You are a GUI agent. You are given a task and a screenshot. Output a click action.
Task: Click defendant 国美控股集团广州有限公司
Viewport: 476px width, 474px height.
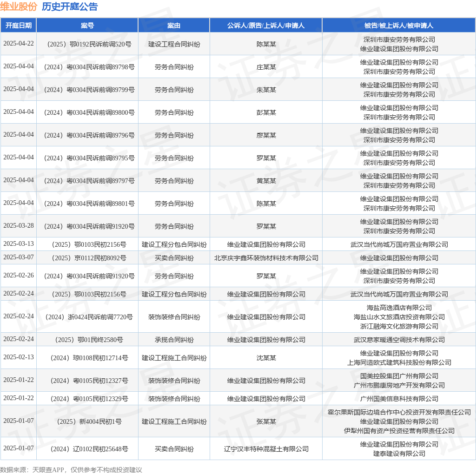[x=399, y=376]
